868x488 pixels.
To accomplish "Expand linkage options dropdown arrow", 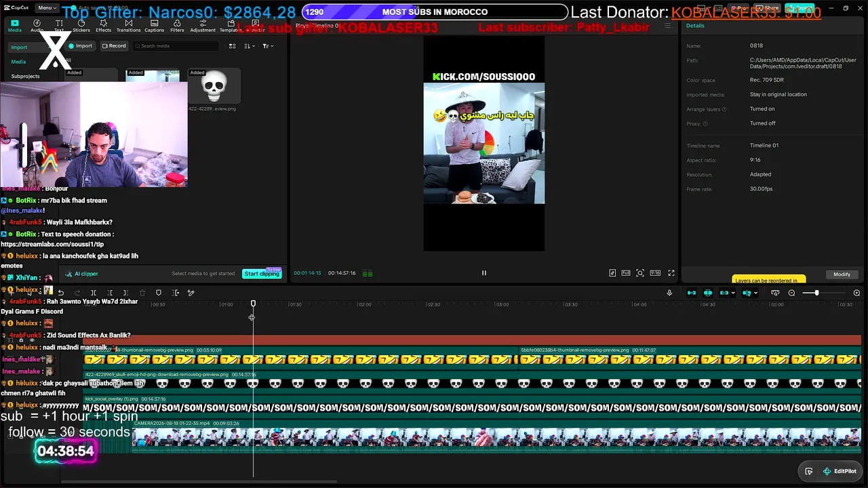I will click(x=733, y=293).
